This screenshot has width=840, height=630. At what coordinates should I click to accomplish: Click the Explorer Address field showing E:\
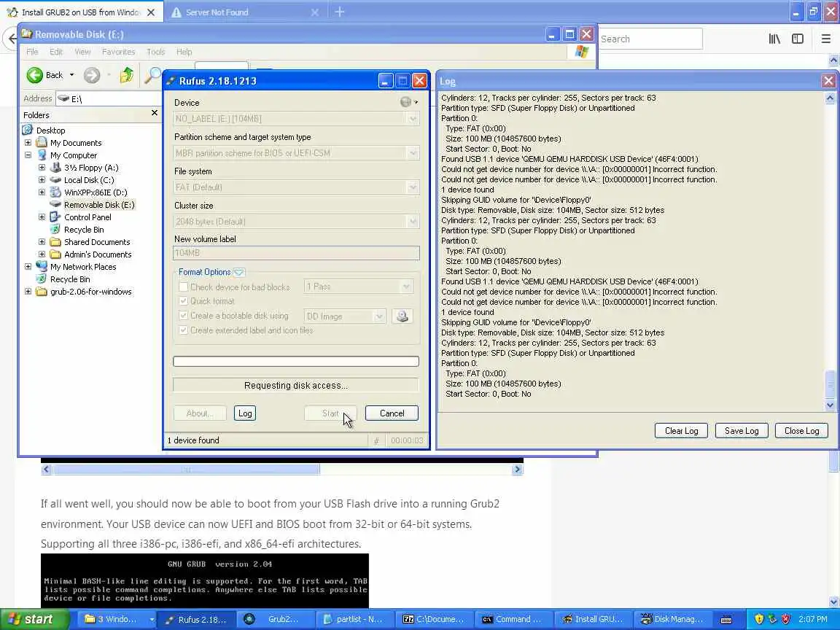tap(109, 98)
